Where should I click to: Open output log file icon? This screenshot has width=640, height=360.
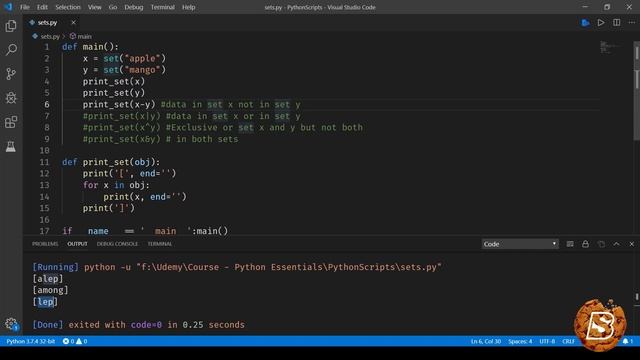tap(601, 244)
